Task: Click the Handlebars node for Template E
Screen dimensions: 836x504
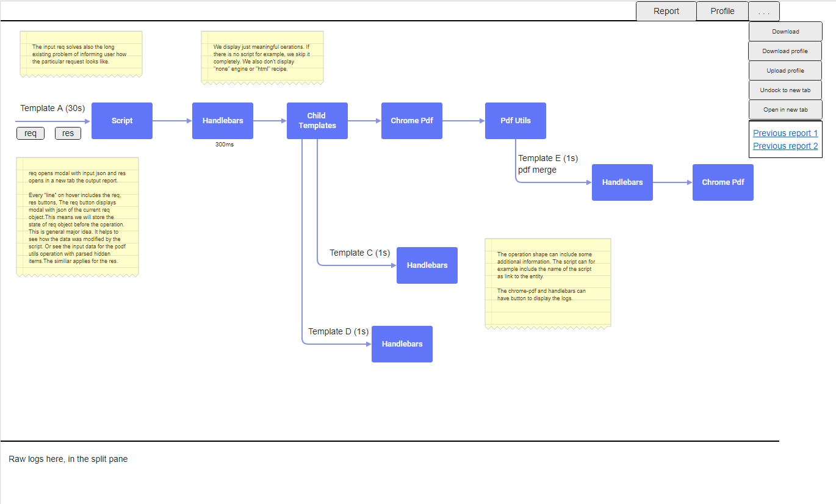Action: [622, 182]
